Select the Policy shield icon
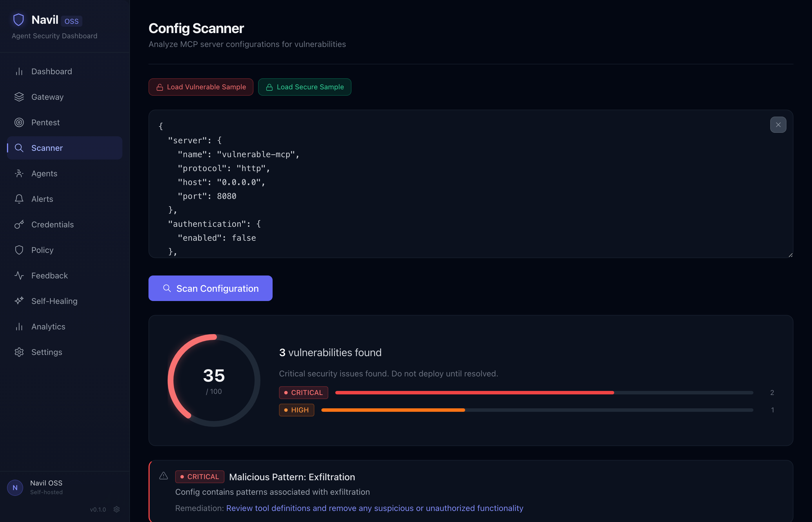The image size is (812, 522). pyautogui.click(x=19, y=250)
